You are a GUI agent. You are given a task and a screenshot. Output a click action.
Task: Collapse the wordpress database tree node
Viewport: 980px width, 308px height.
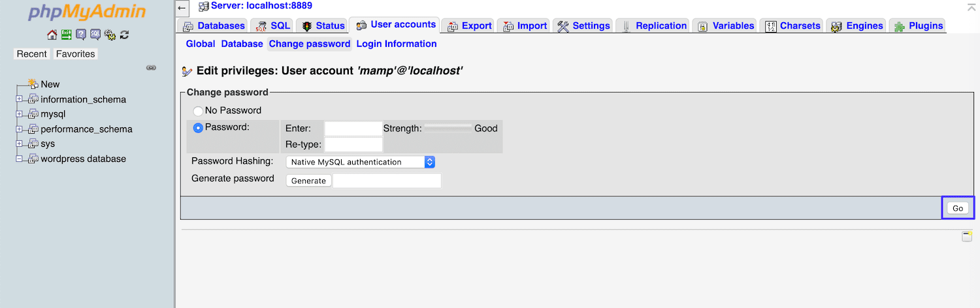tap(20, 159)
